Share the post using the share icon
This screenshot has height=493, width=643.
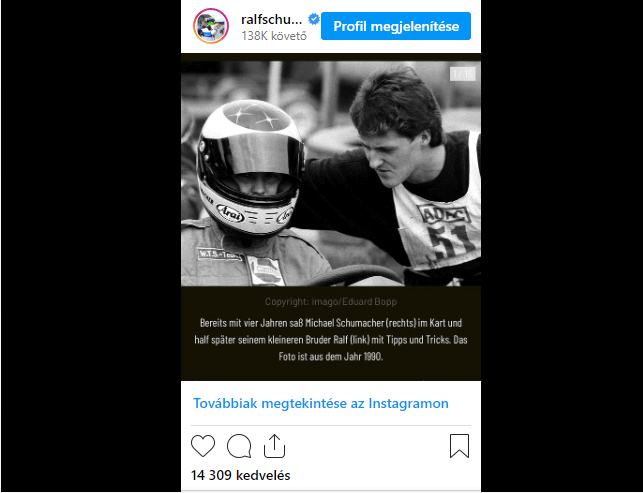point(274,446)
